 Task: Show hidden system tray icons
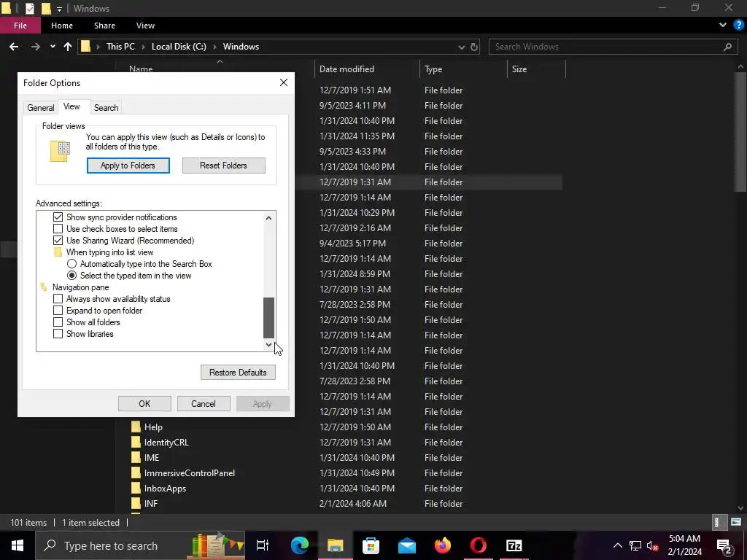(x=617, y=545)
